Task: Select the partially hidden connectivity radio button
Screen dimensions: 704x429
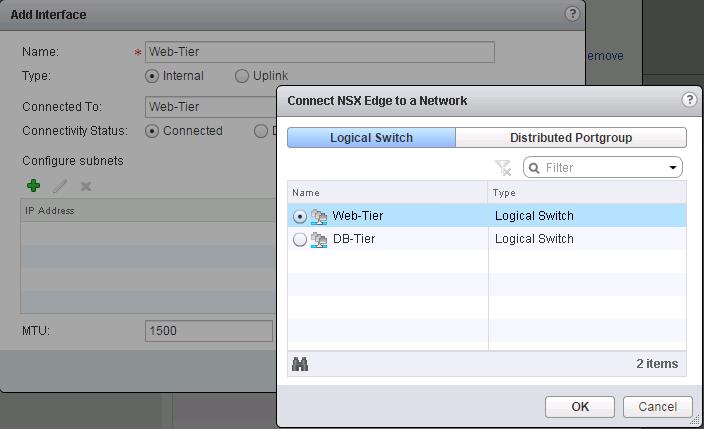Action: [261, 131]
